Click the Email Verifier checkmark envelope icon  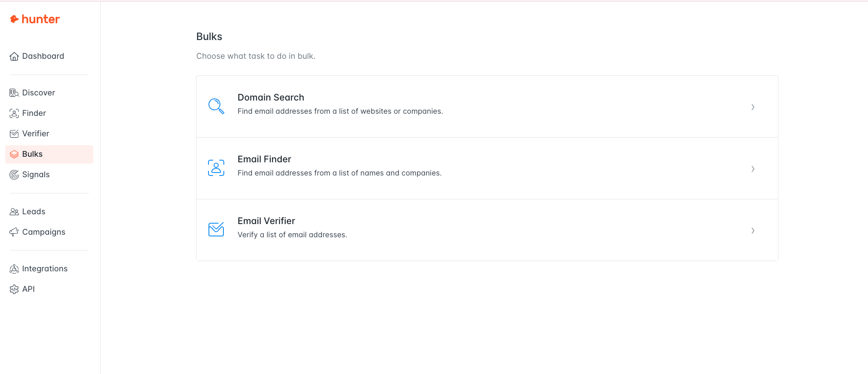pyautogui.click(x=216, y=230)
